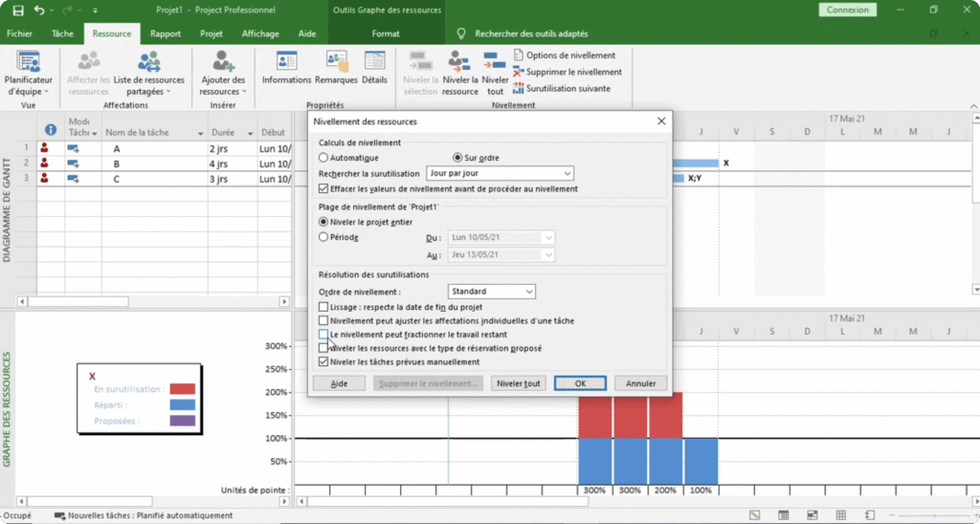Image resolution: width=980 pixels, height=524 pixels.
Task: Open Mode Tâche column filter arrow
Action: (95, 134)
